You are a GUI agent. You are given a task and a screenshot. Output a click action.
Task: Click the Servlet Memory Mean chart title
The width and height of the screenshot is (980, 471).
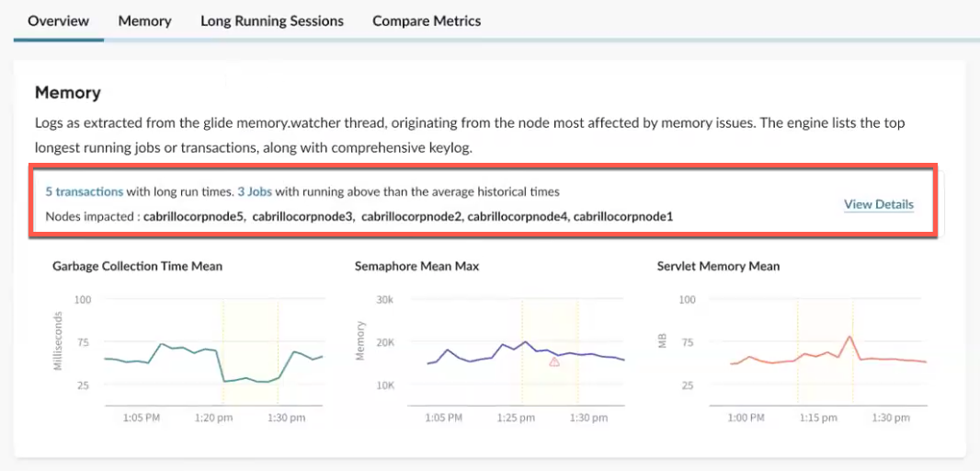point(719,267)
